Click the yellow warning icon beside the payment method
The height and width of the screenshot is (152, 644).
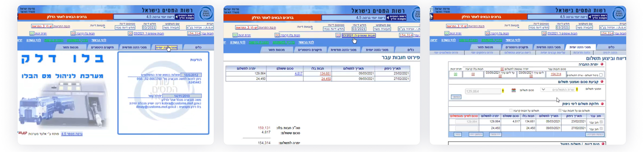pos(577,90)
